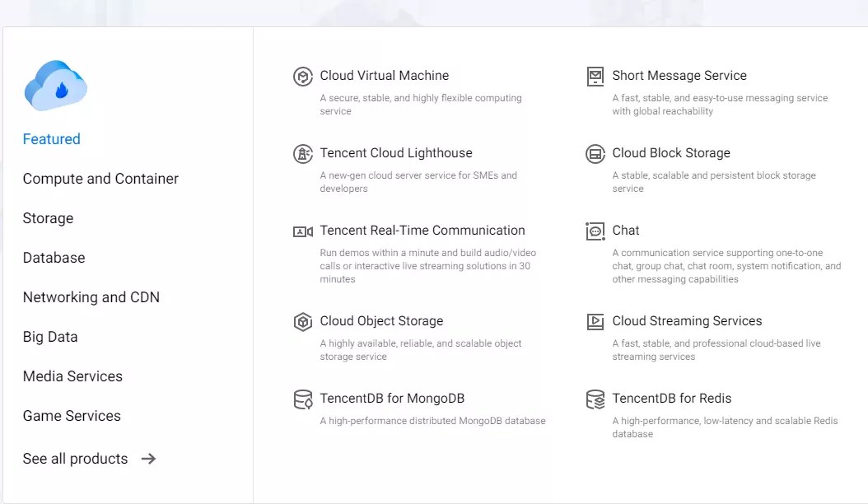Image resolution: width=868 pixels, height=504 pixels.
Task: Click the Chat product title link
Action: click(625, 231)
